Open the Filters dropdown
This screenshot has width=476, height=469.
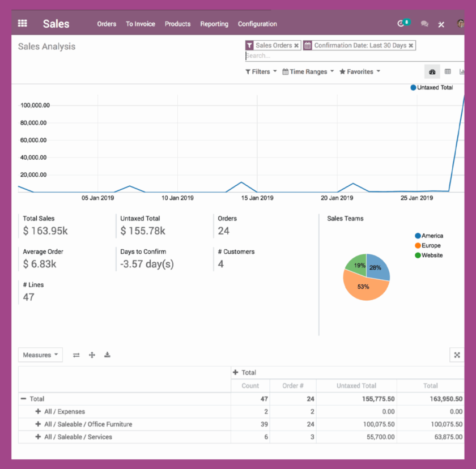click(260, 71)
